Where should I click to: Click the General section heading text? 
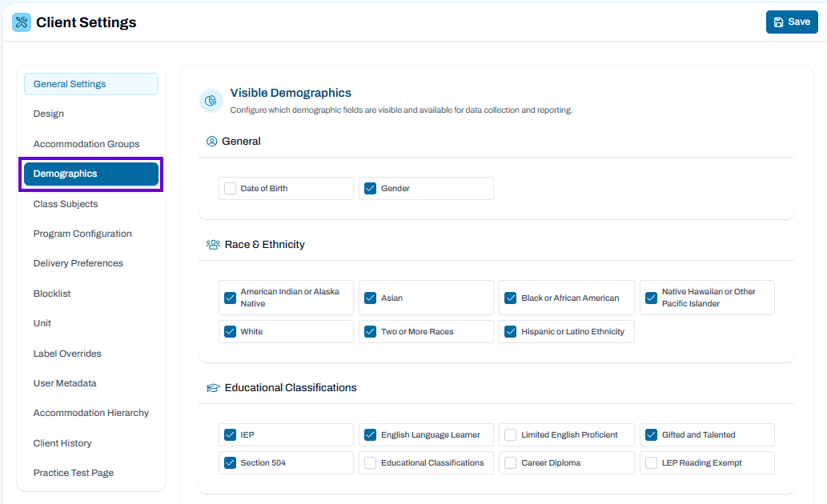(x=241, y=142)
